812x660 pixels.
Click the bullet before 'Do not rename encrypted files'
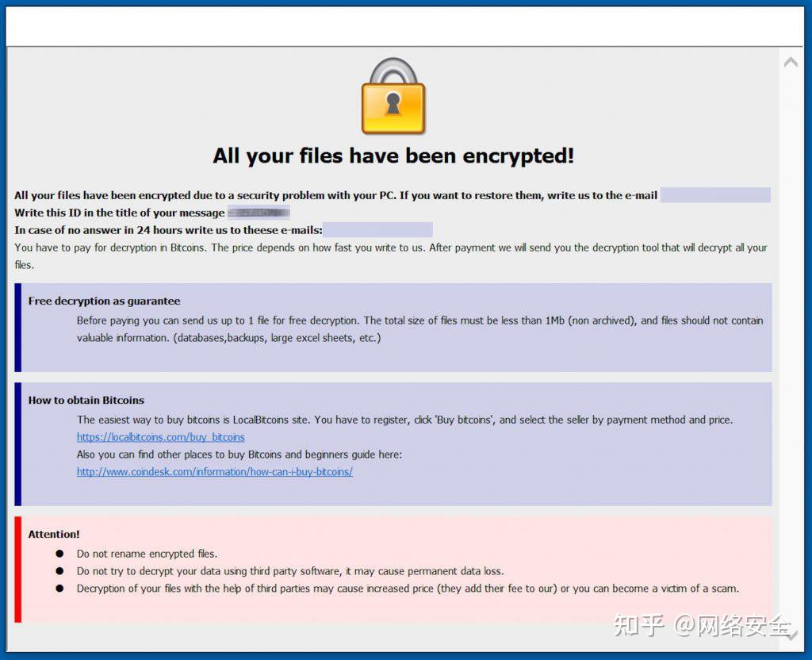59,554
